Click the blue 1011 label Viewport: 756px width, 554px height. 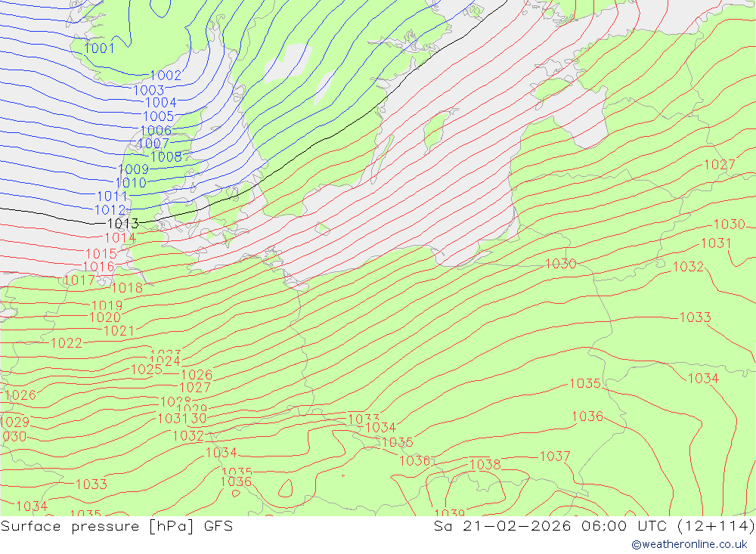[x=113, y=197]
